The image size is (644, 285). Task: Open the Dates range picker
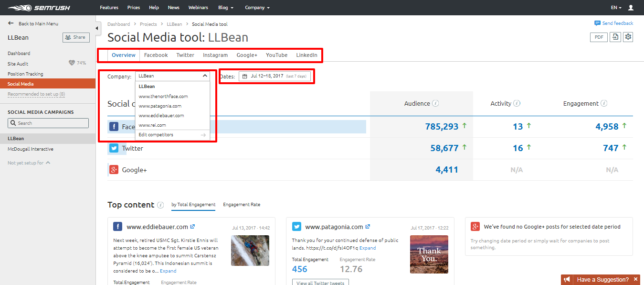pyautogui.click(x=274, y=76)
